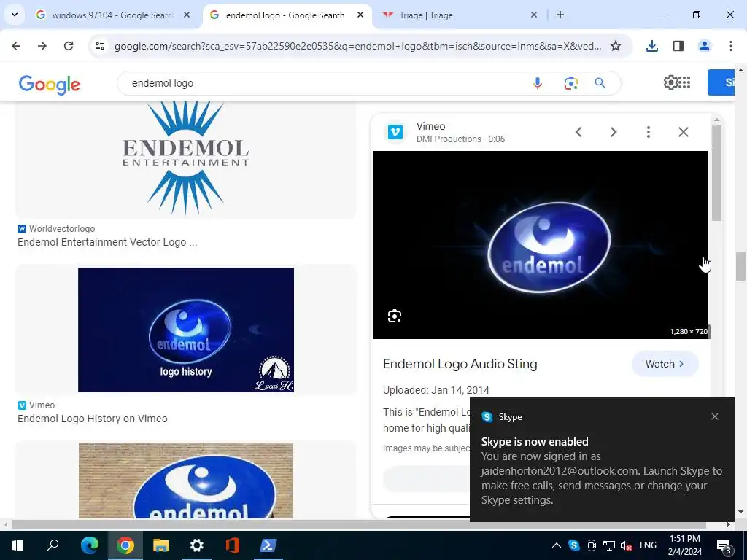Go forward to next page
This screenshot has height=560, width=747.
42,46
